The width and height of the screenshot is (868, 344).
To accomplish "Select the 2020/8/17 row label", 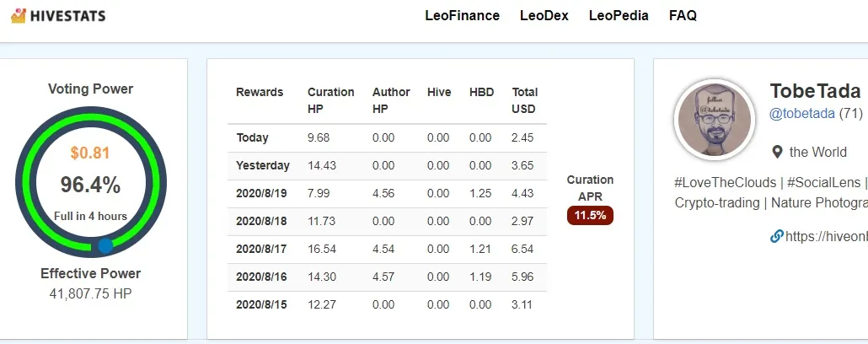I will point(261,249).
